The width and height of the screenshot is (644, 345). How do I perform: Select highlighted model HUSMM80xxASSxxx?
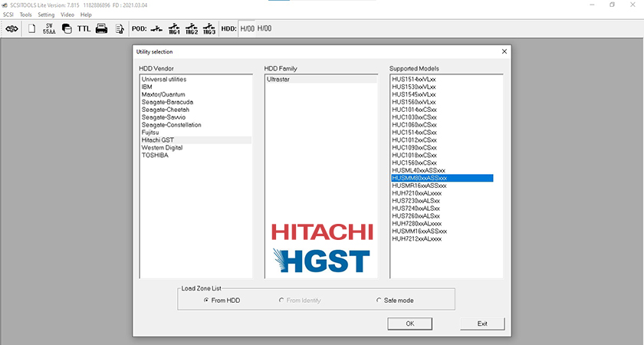[442, 178]
